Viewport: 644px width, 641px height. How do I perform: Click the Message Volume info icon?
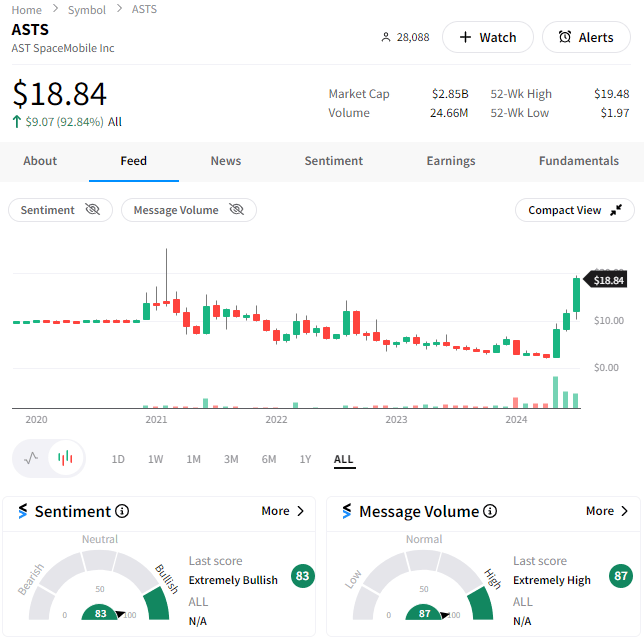point(490,511)
